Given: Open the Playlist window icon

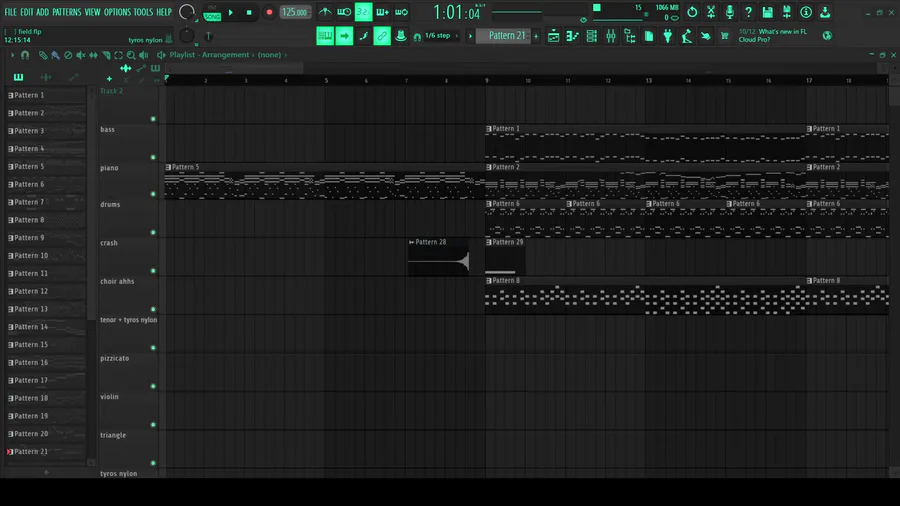Looking at the screenshot, I should tap(553, 36).
